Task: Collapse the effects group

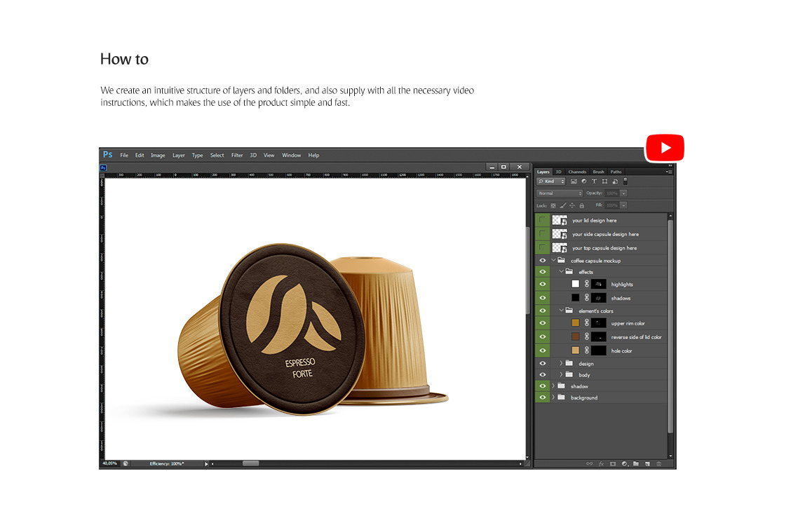Action: coord(561,272)
